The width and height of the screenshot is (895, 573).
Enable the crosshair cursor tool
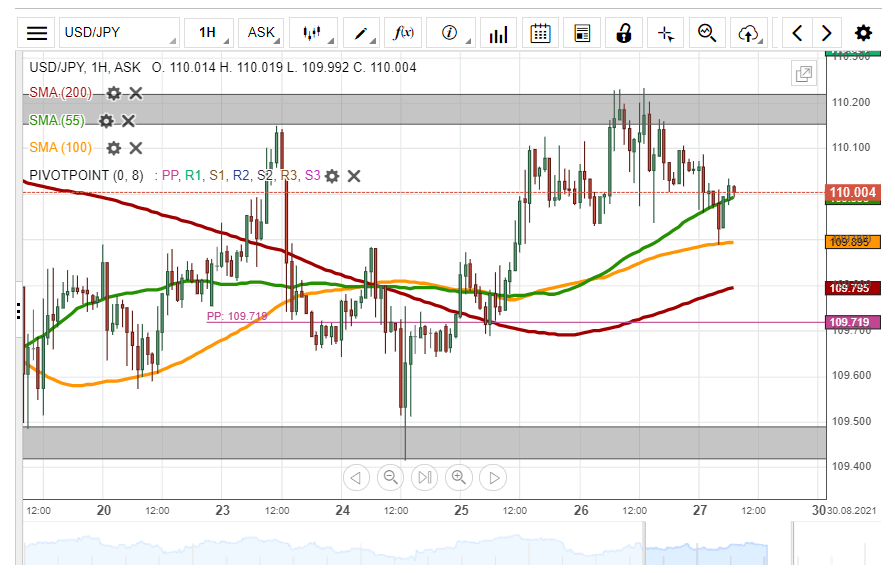666,33
